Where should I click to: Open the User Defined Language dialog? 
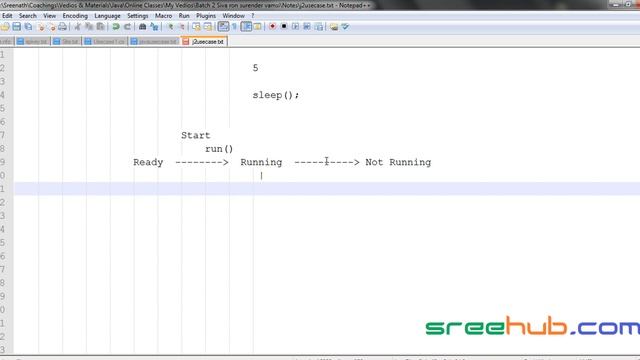pyautogui.click(x=257, y=27)
